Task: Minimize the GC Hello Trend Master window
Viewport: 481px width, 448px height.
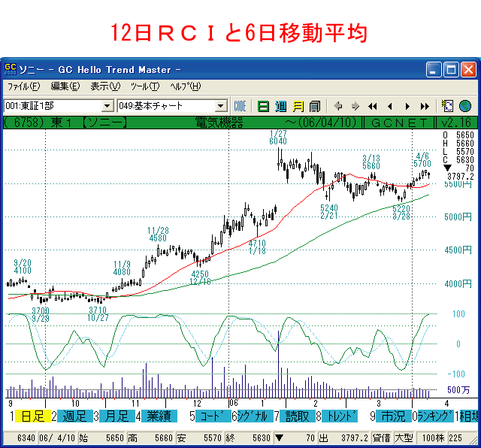Action: pyautogui.click(x=434, y=70)
